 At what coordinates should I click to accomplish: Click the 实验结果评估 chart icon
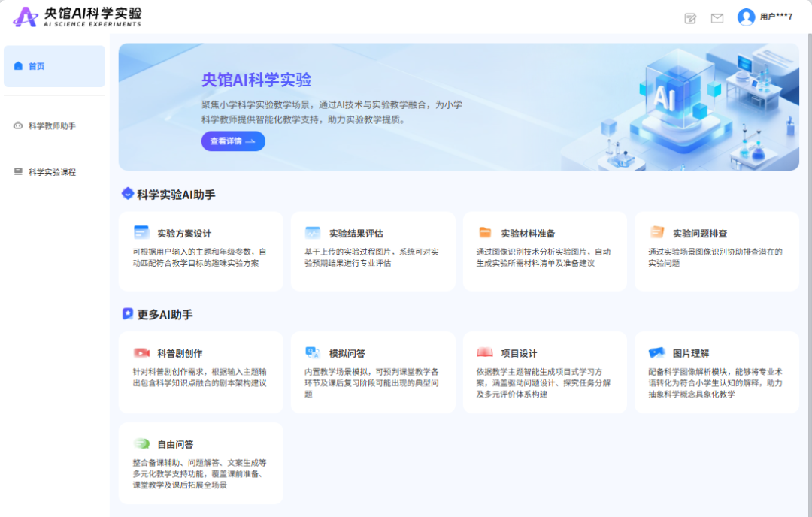(x=312, y=233)
